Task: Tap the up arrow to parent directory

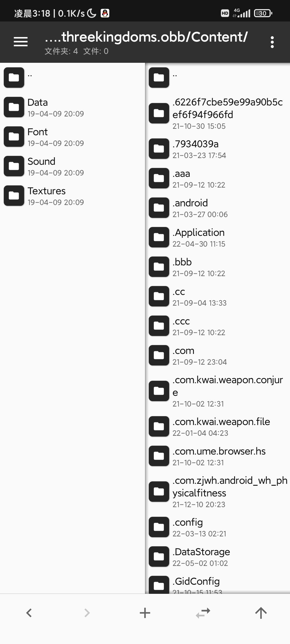Action: [x=261, y=613]
